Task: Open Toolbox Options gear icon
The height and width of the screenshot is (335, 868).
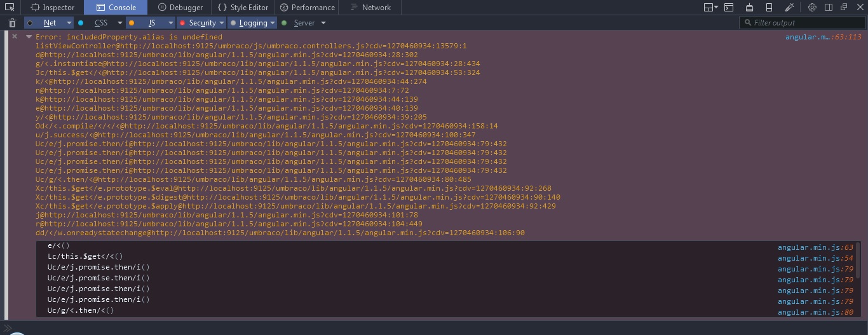Action: (812, 8)
